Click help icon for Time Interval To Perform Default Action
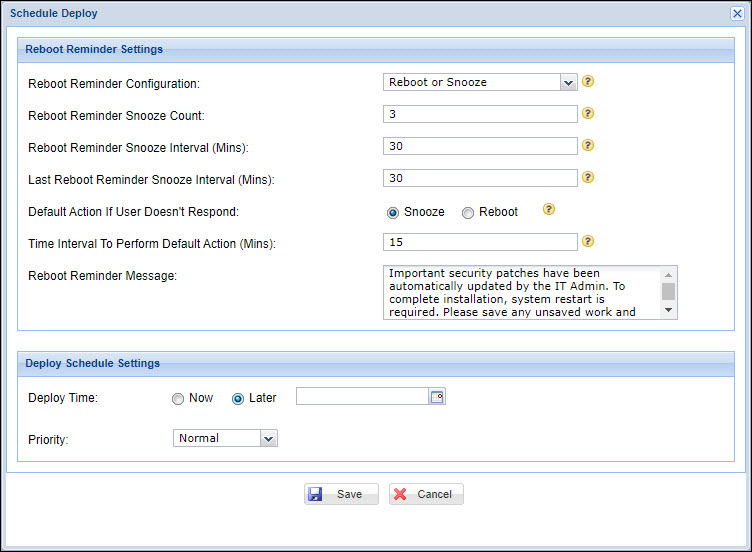 [x=588, y=241]
